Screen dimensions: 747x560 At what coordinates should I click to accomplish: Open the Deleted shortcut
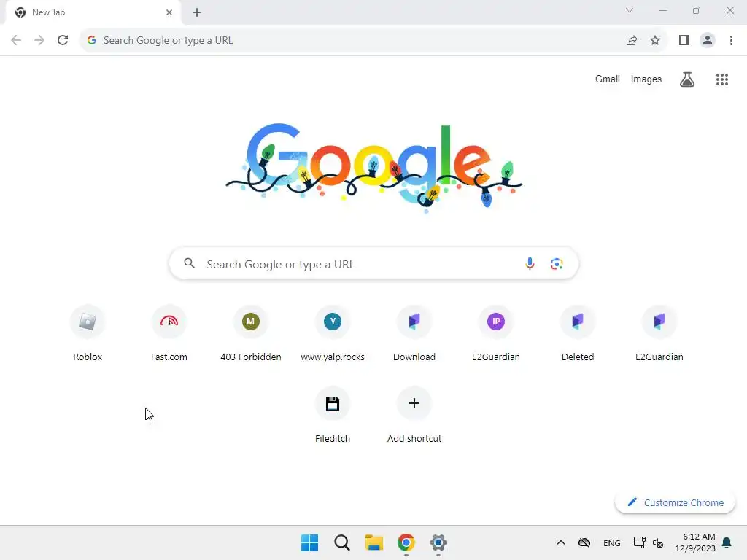[578, 333]
